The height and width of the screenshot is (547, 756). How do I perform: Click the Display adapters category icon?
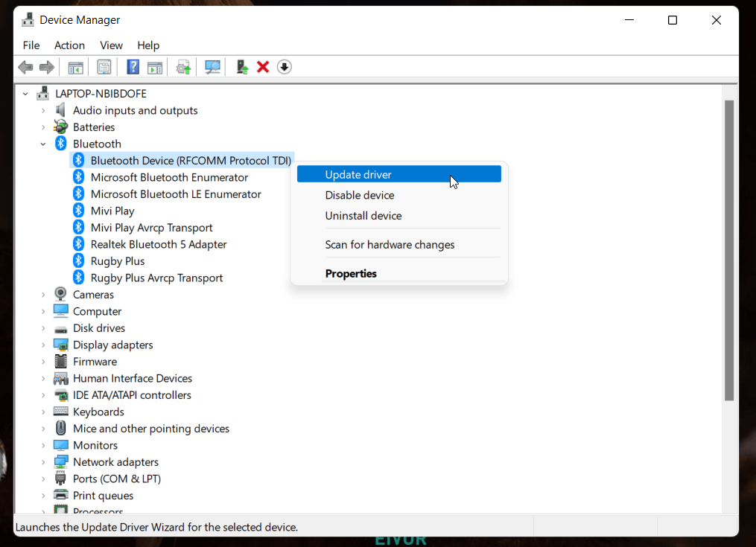click(61, 345)
